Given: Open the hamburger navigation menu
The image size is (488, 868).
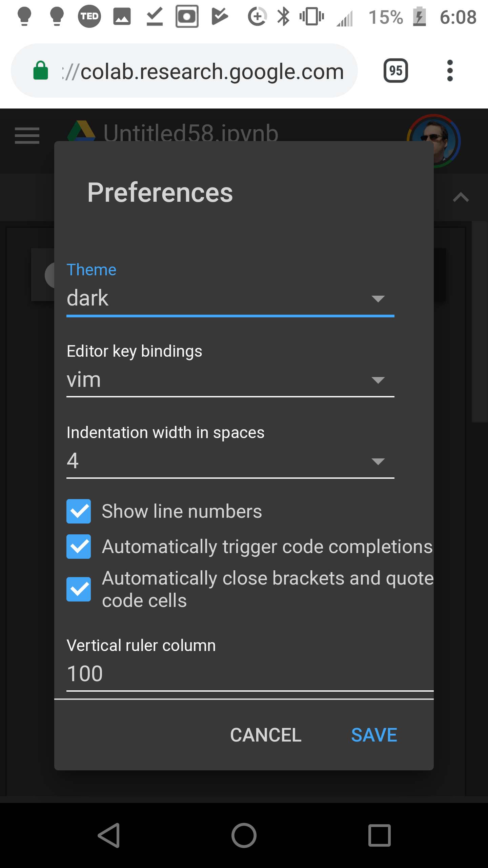Looking at the screenshot, I should [27, 136].
